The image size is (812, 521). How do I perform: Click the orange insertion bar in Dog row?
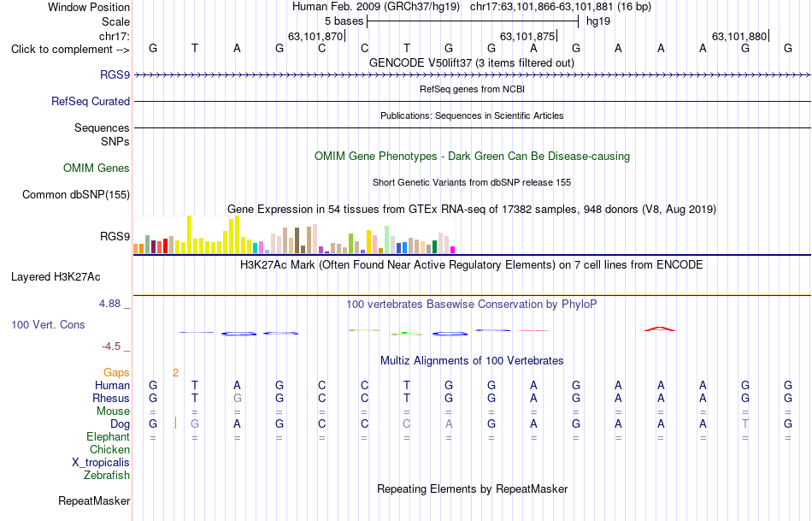pos(176,423)
